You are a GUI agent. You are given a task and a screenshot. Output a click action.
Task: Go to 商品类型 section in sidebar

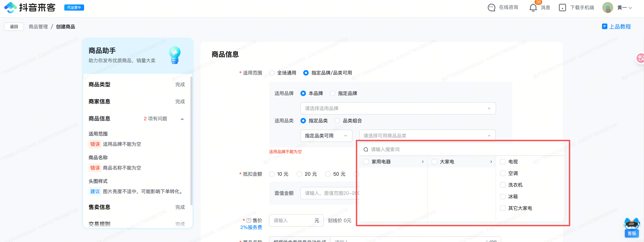coord(99,84)
